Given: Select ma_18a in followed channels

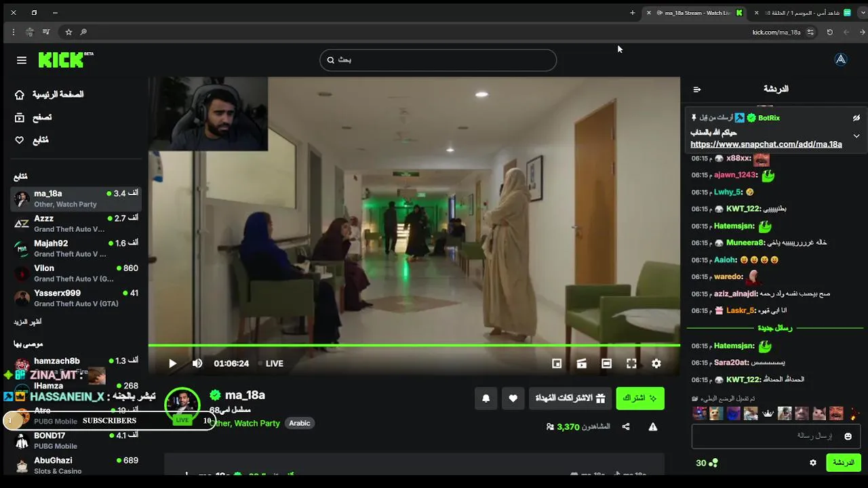Looking at the screenshot, I should [76, 199].
